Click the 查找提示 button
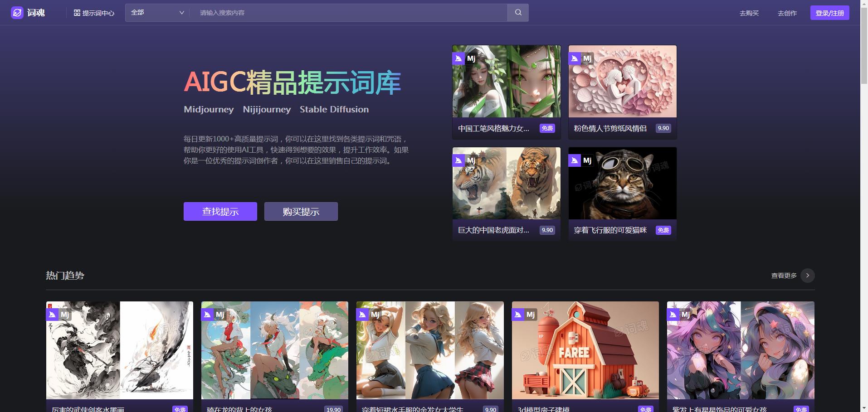This screenshot has height=412, width=868. coord(219,211)
